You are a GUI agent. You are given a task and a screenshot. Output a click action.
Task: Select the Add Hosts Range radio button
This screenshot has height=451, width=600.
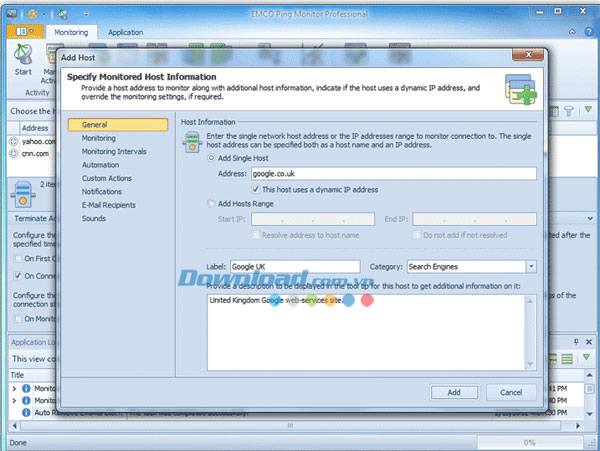pyautogui.click(x=213, y=204)
